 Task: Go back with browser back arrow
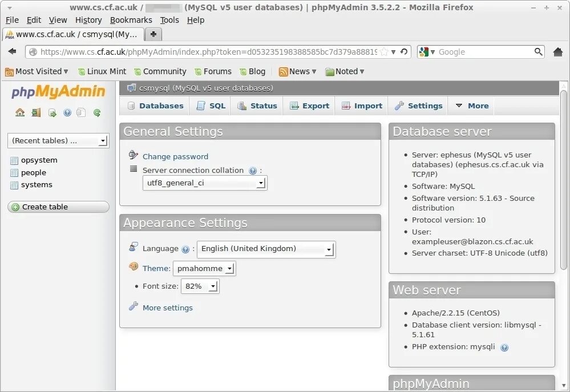click(x=13, y=51)
